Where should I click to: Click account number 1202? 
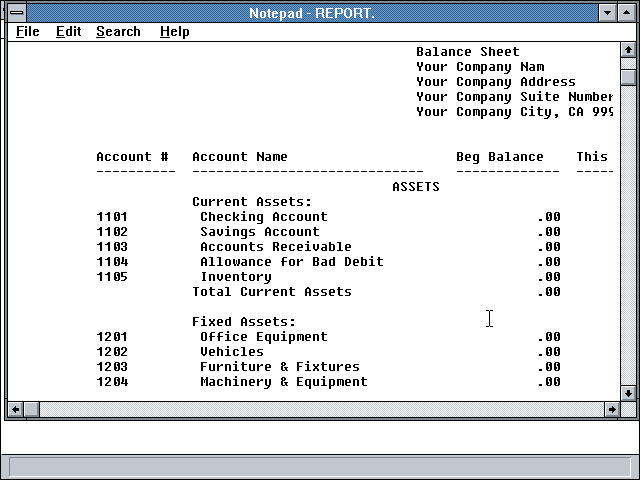[112, 352]
